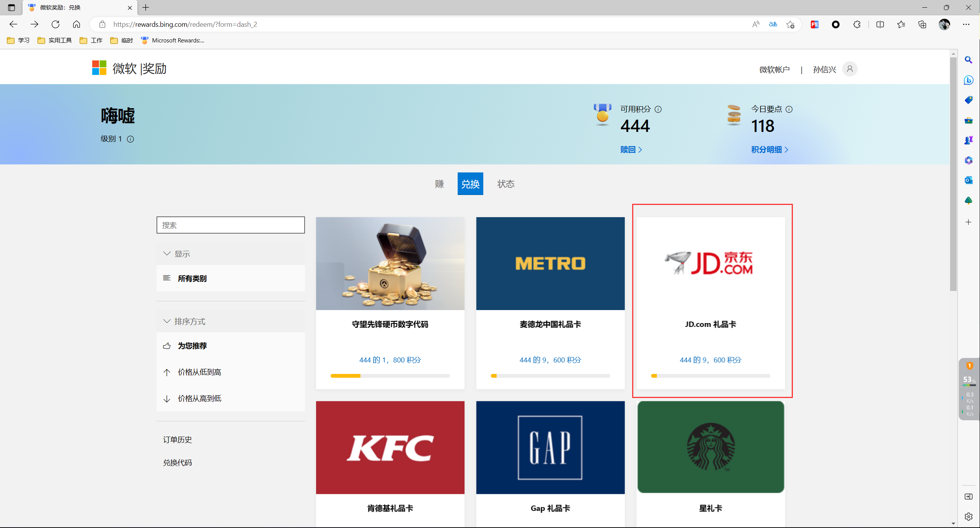Select the 兑换 tab

470,184
